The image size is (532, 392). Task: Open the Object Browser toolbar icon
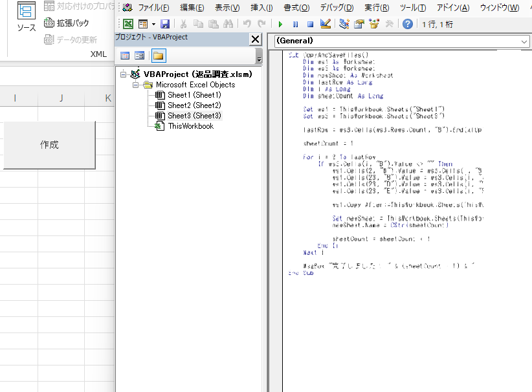[x=373, y=24]
